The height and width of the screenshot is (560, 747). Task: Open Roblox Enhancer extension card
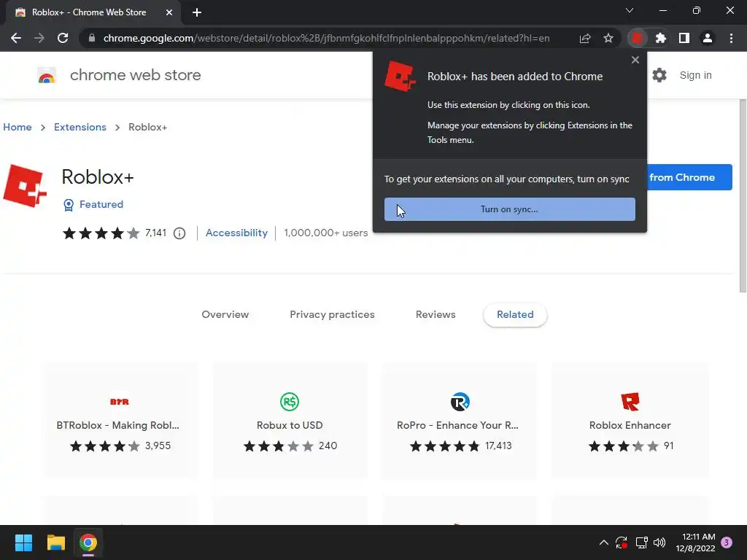click(x=630, y=421)
